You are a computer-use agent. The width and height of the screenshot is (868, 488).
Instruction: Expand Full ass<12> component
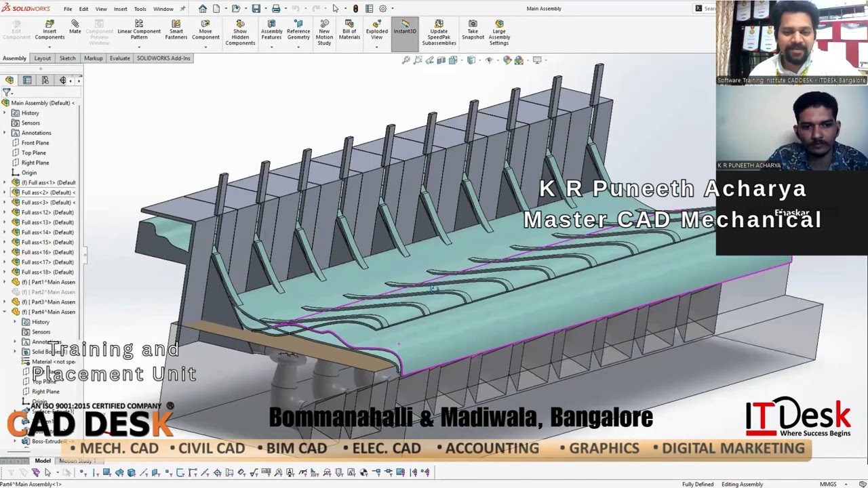pos(5,212)
